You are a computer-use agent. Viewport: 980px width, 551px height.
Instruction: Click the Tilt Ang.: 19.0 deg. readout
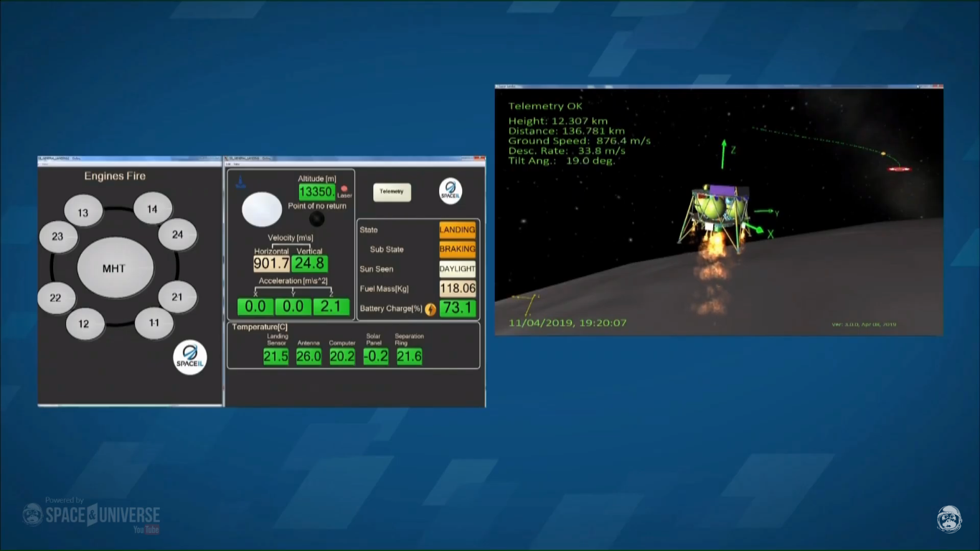point(562,161)
